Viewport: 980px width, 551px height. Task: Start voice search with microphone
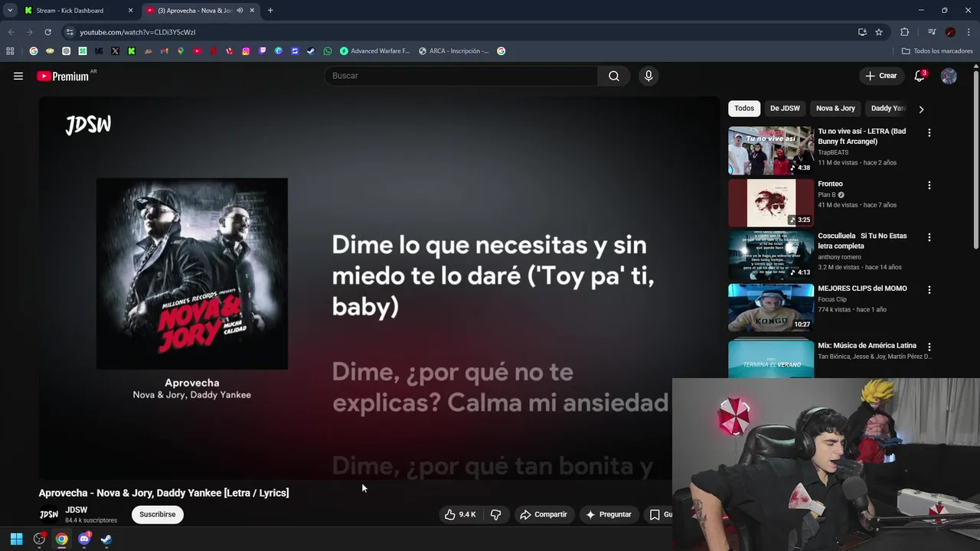(x=648, y=76)
